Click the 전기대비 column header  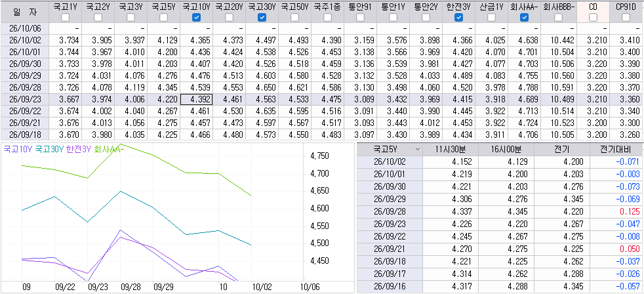[x=616, y=150]
